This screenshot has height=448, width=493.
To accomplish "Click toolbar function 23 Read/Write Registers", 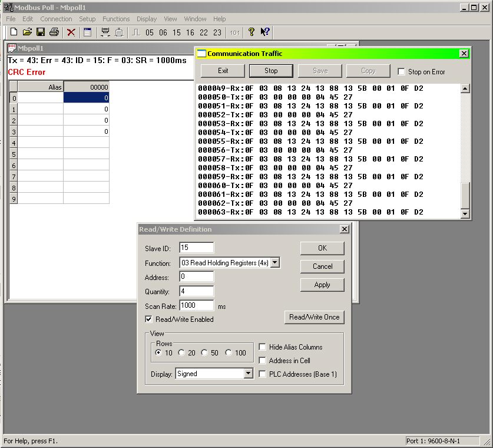I will tap(217, 32).
